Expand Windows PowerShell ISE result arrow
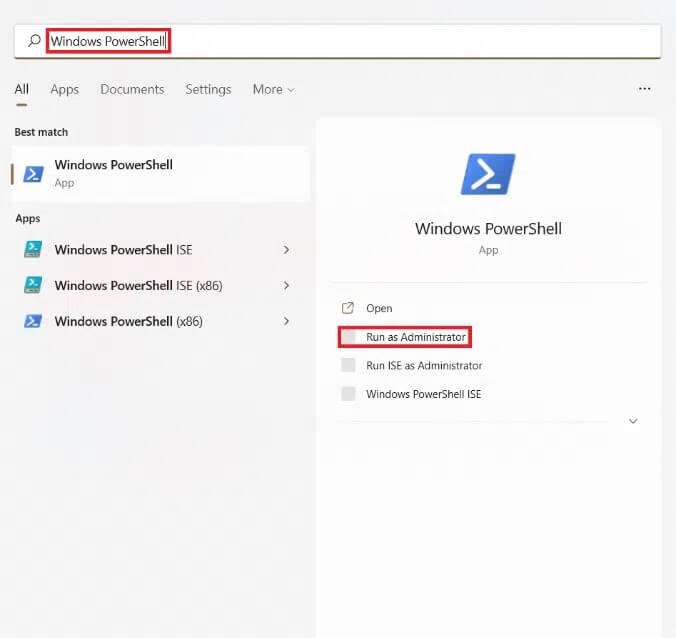The width and height of the screenshot is (676, 638). click(286, 250)
